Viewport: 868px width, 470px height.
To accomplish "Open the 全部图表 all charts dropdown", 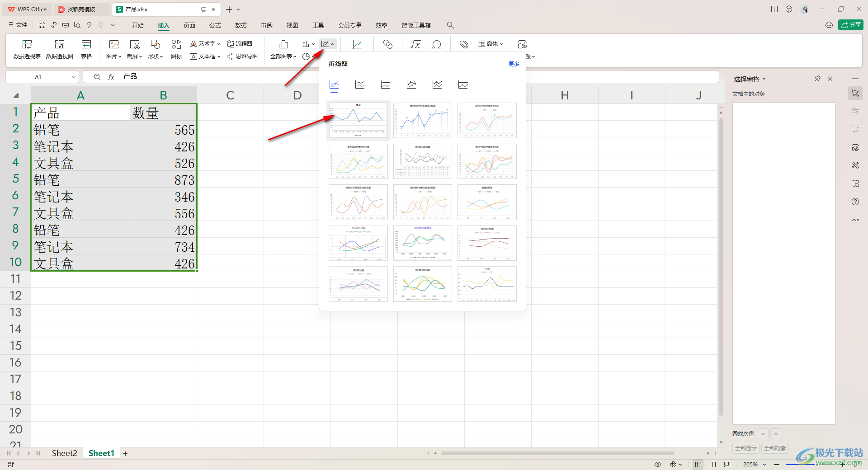I will (x=283, y=56).
